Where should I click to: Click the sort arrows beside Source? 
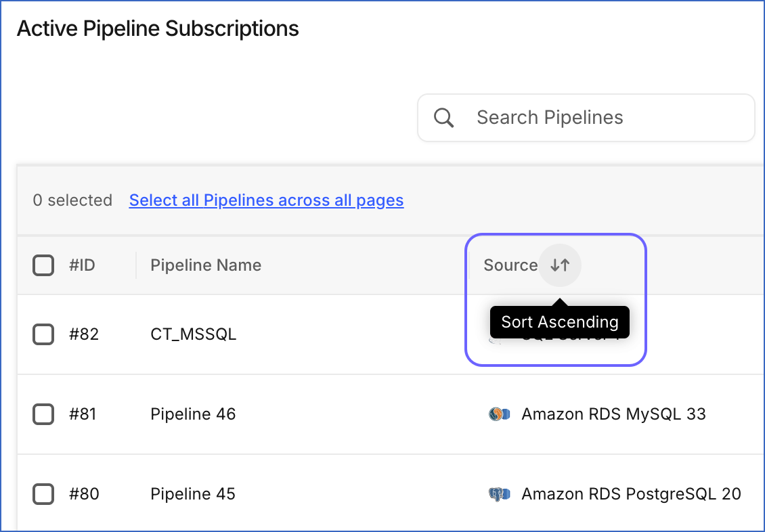(x=560, y=265)
